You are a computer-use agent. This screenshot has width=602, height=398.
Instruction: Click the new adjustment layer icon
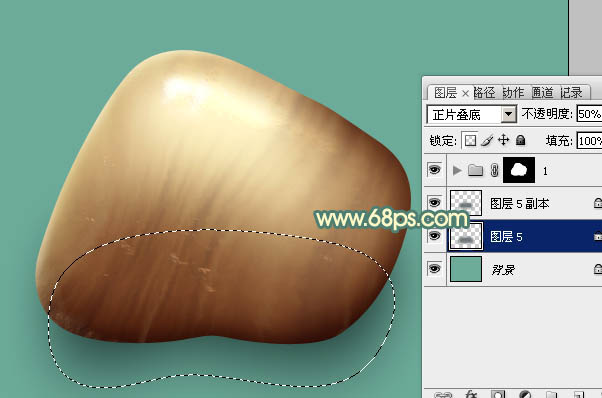525,394
